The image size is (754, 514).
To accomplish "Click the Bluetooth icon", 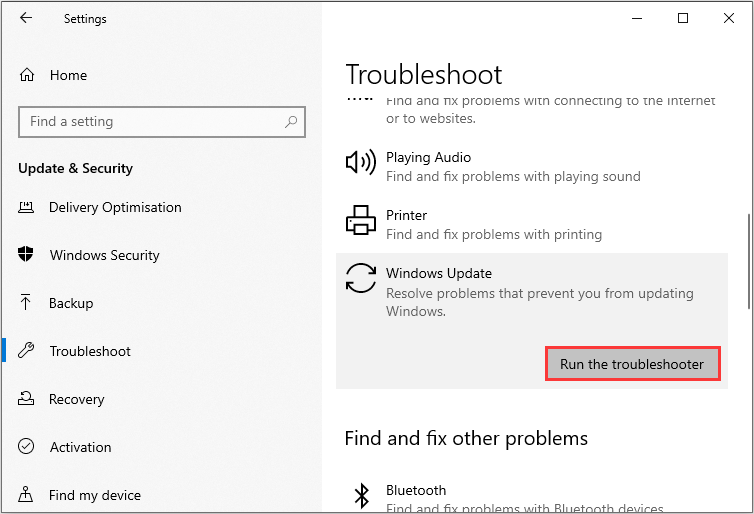I will (x=360, y=495).
